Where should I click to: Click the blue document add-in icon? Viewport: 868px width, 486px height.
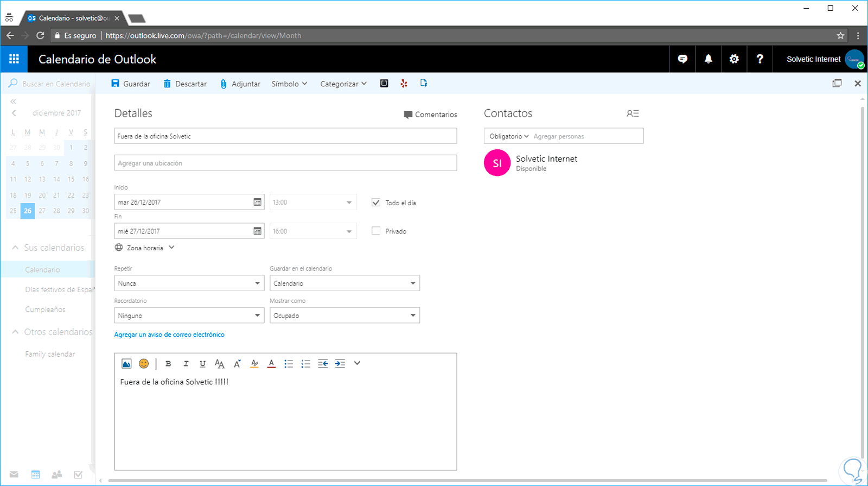(x=424, y=83)
